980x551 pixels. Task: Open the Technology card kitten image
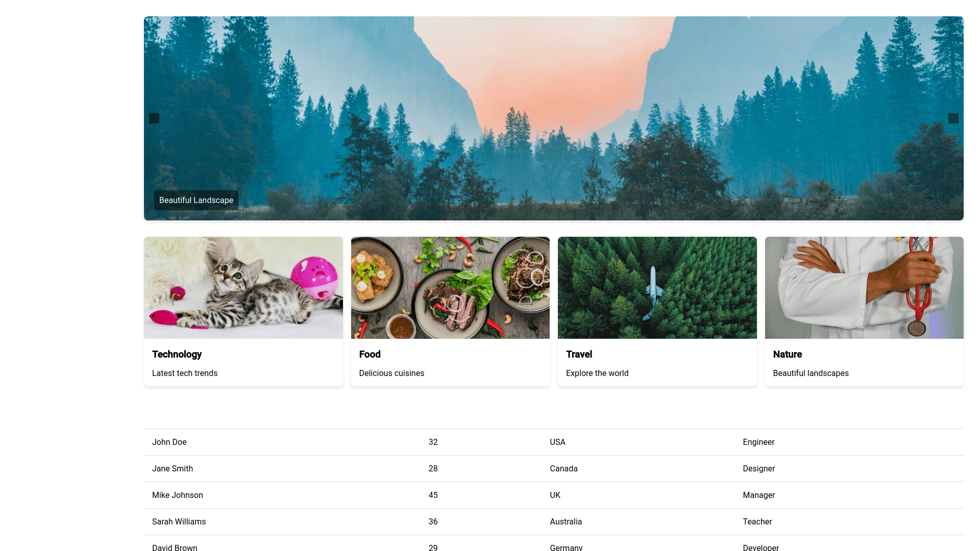243,288
